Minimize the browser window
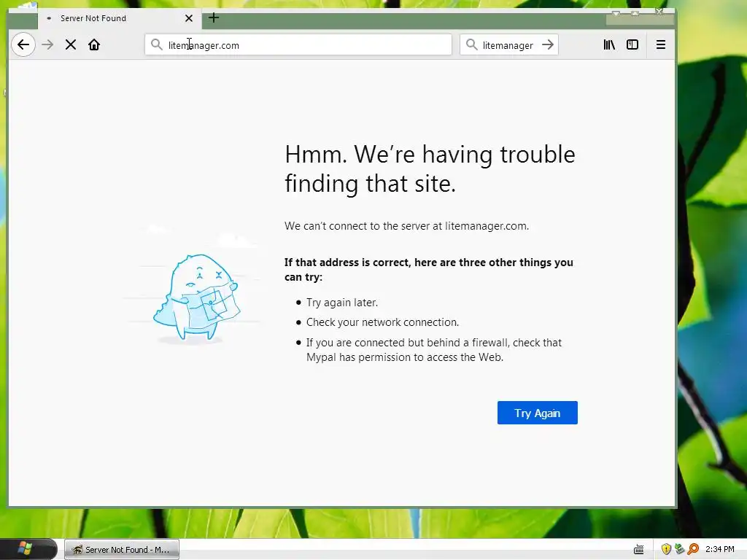Screen dimensions: 747x560 pyautogui.click(x=616, y=13)
